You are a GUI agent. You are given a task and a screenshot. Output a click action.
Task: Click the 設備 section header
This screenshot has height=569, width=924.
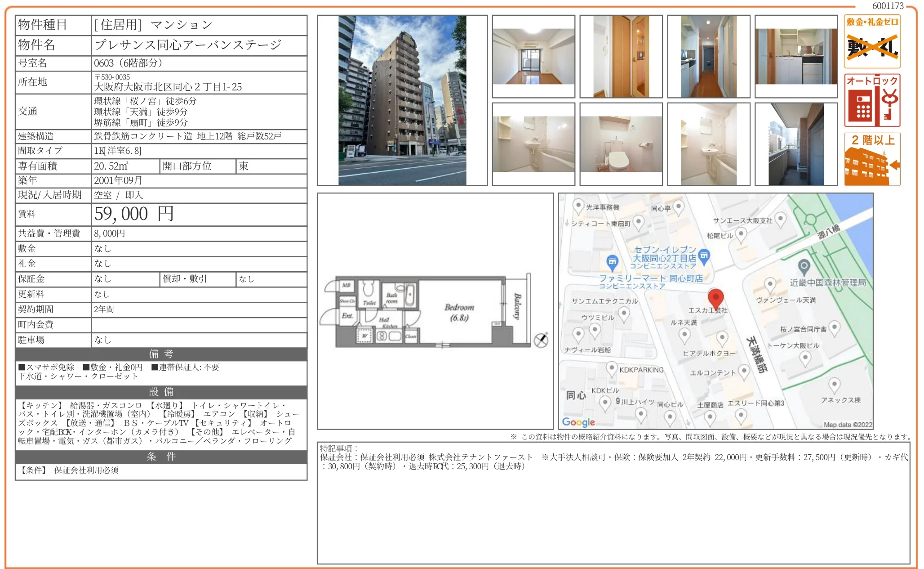coord(161,392)
